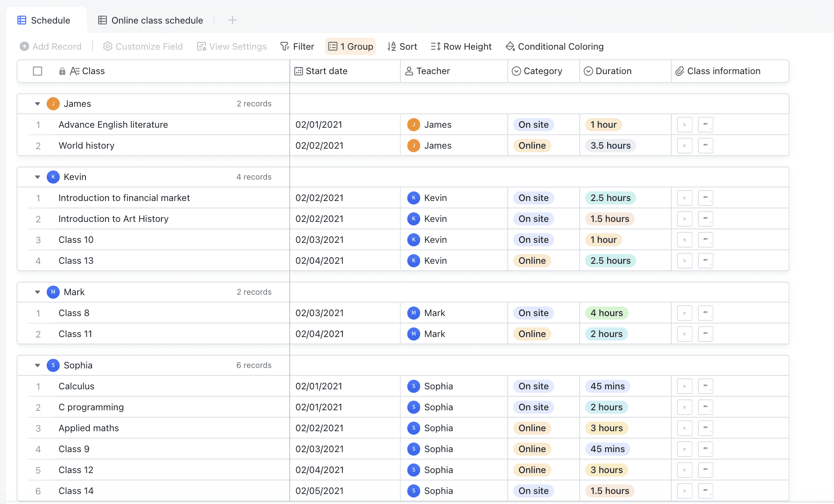Click the Teacher person icon header

click(x=409, y=71)
